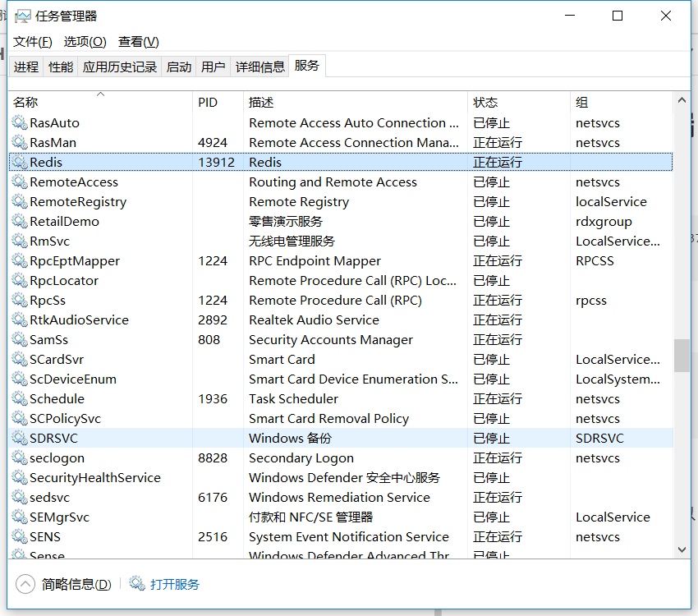Click the gear icon beside RasAuto

point(20,122)
